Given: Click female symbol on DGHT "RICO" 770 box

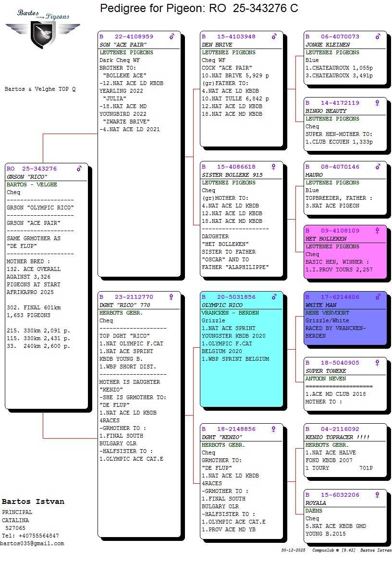Looking at the screenshot, I should 171,297.
